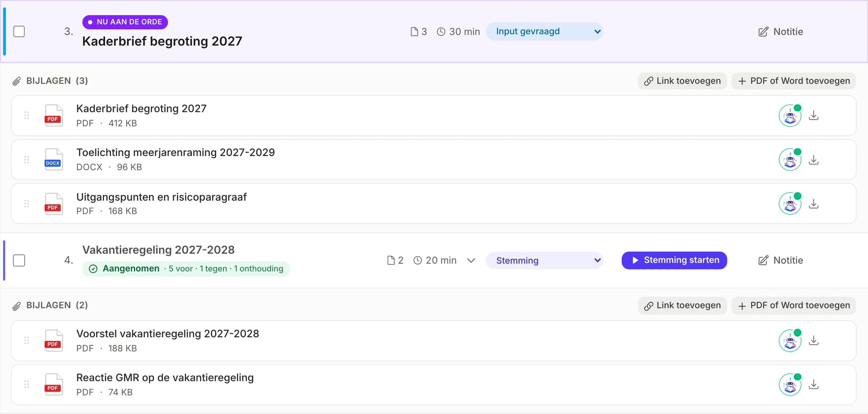Click PDF file icon of Voorstel vakantieregeling
This screenshot has height=414, width=868.
(x=54, y=340)
